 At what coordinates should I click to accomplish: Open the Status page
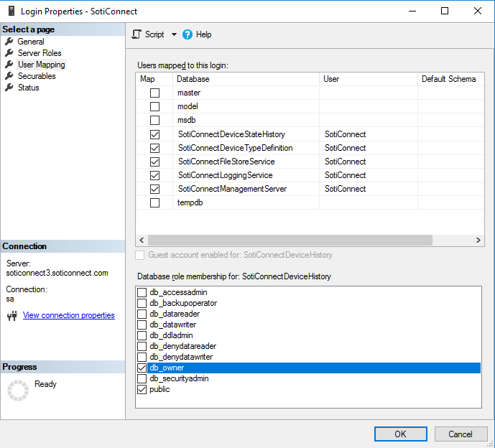(x=29, y=88)
